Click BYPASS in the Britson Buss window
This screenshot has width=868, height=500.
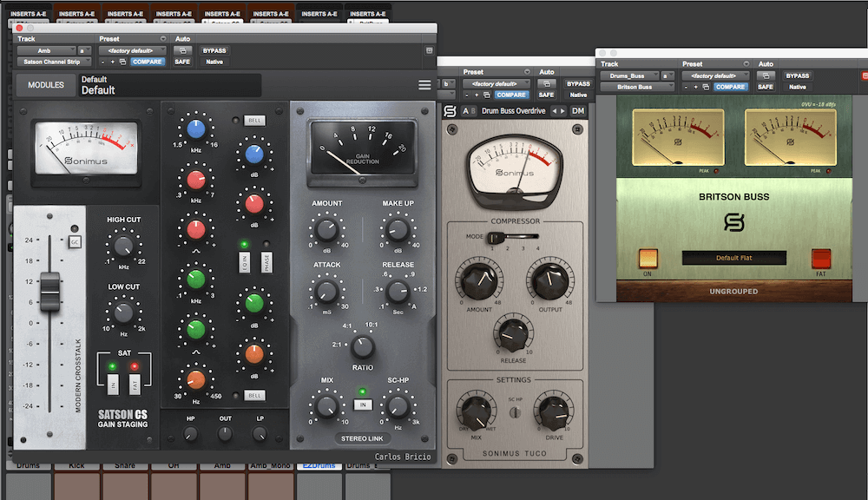797,76
